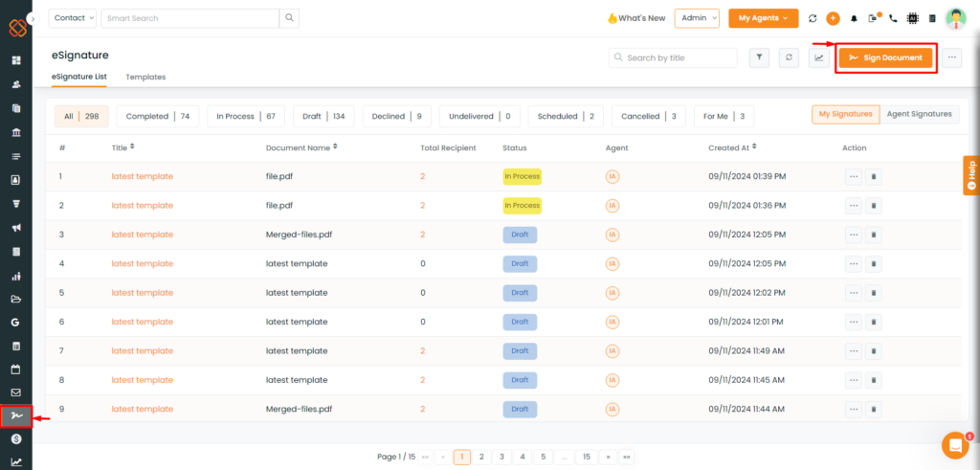Filter list by Completed status
The height and width of the screenshot is (470, 980).
pyautogui.click(x=158, y=116)
